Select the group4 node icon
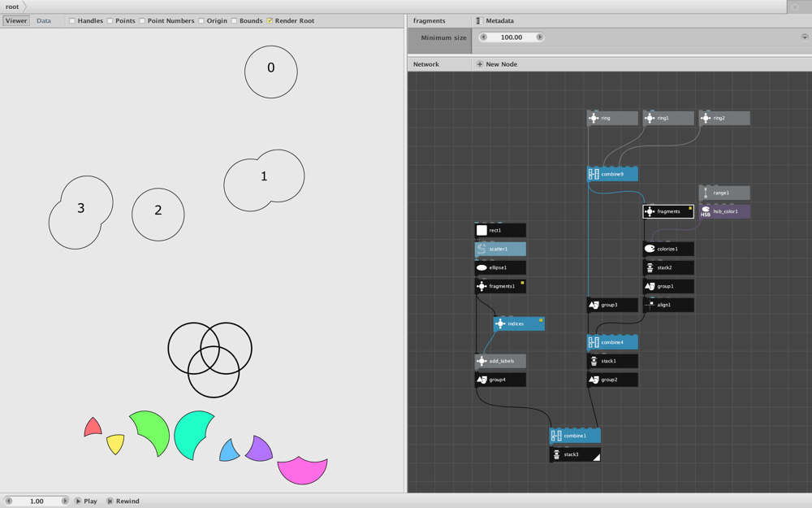 [x=482, y=380]
